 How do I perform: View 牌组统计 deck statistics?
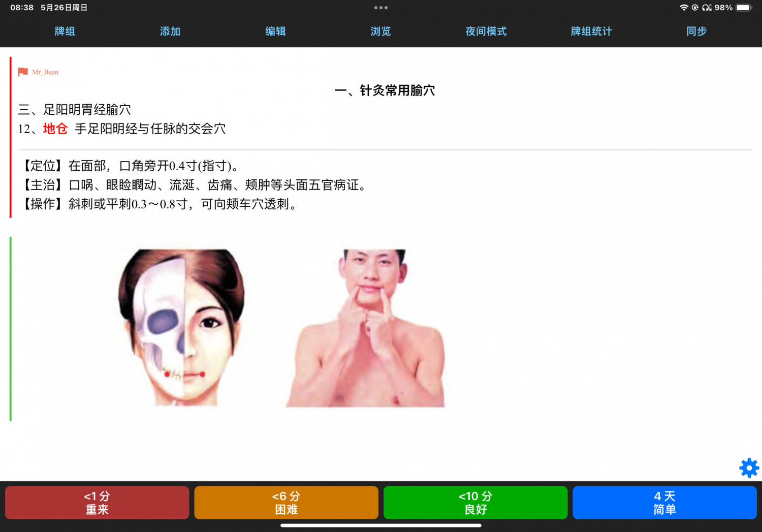click(591, 32)
